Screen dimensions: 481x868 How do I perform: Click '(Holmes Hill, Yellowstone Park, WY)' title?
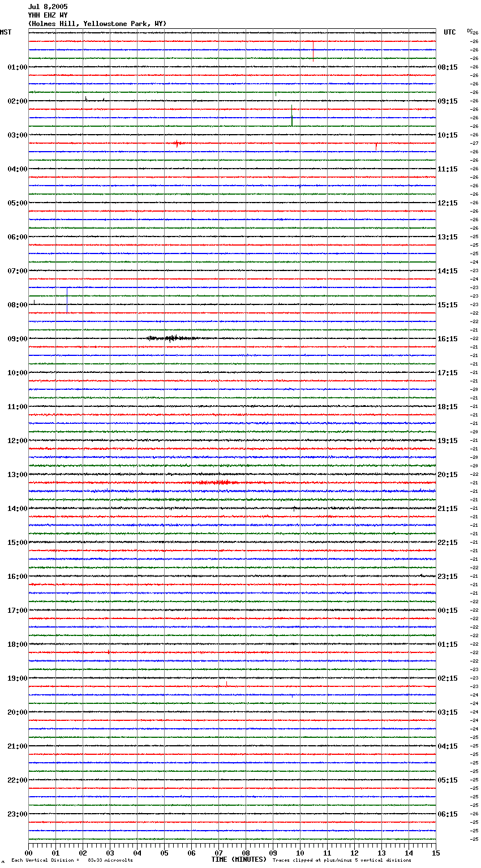tap(97, 24)
